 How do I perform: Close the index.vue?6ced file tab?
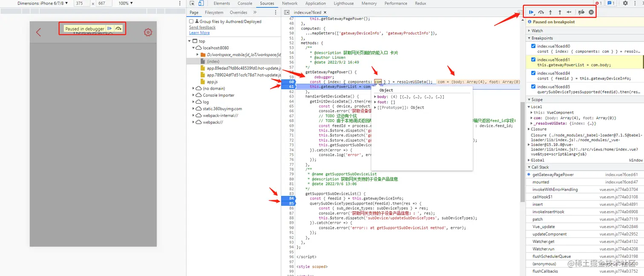click(325, 12)
